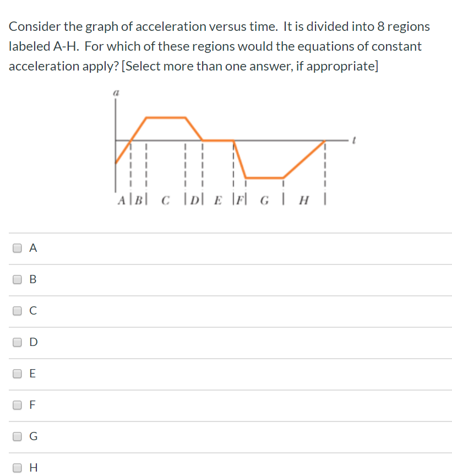
Task: Click the region G label on the graph
Action: (x=264, y=201)
